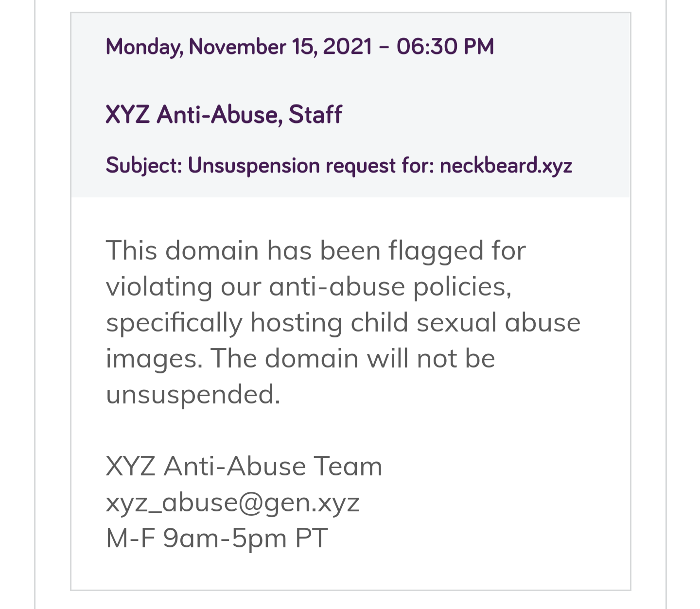
Task: Click the word images. in the message
Action: click(154, 359)
